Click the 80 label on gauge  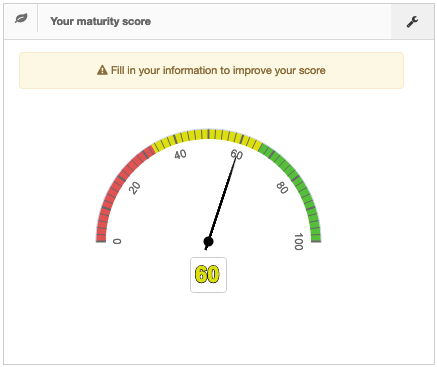pos(282,188)
